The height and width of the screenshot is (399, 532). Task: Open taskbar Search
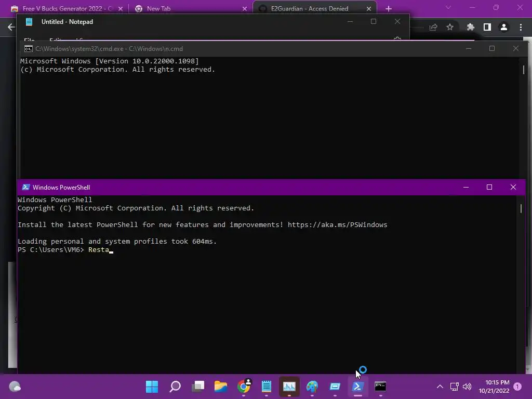[x=175, y=387]
